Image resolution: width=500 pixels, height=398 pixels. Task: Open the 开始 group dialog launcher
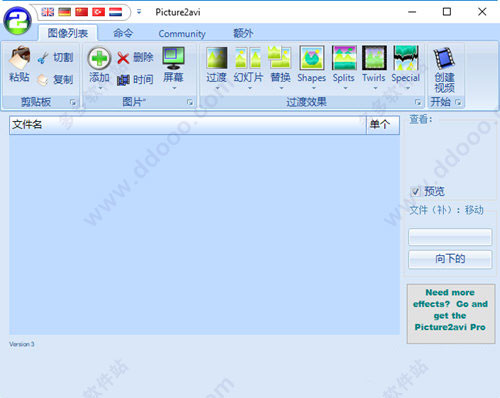[458, 102]
